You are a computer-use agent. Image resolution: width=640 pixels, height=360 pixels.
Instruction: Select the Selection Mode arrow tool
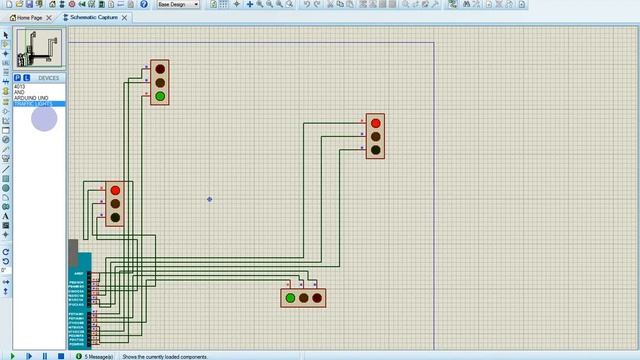[5, 35]
